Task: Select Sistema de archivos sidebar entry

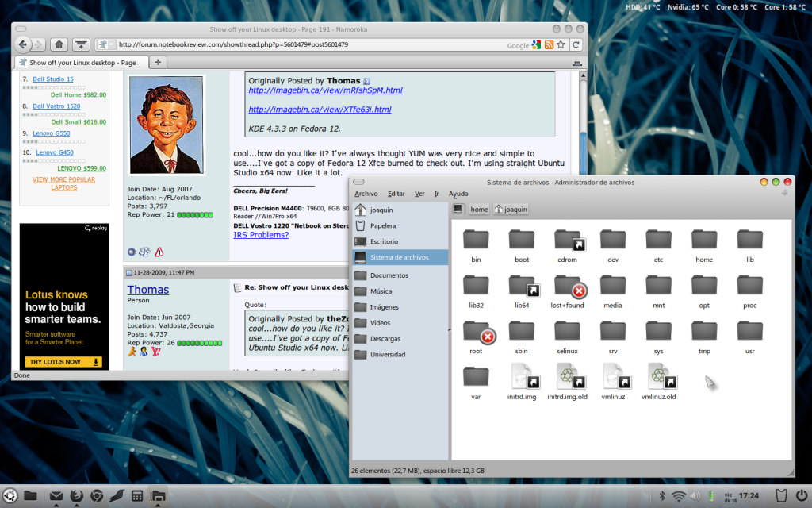Action: tap(400, 257)
